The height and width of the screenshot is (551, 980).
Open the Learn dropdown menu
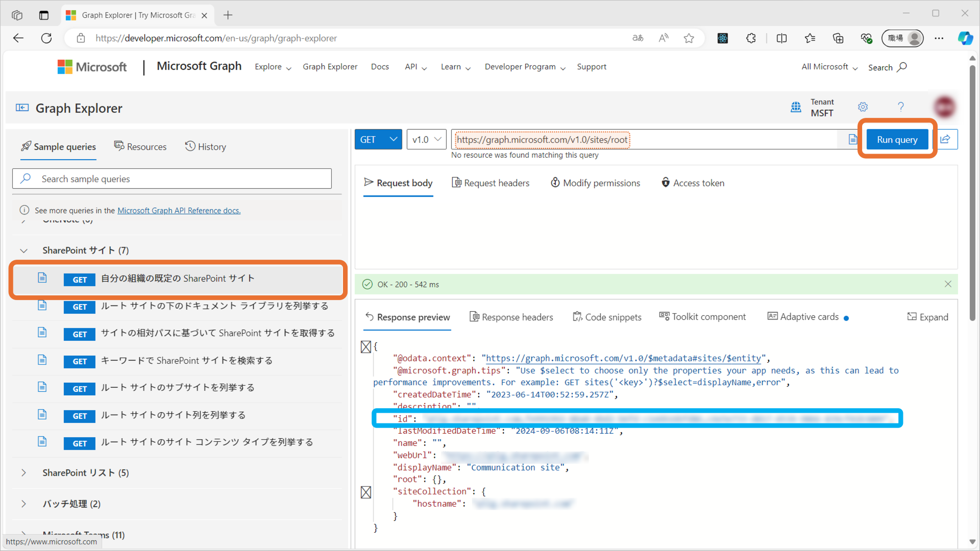coord(456,67)
